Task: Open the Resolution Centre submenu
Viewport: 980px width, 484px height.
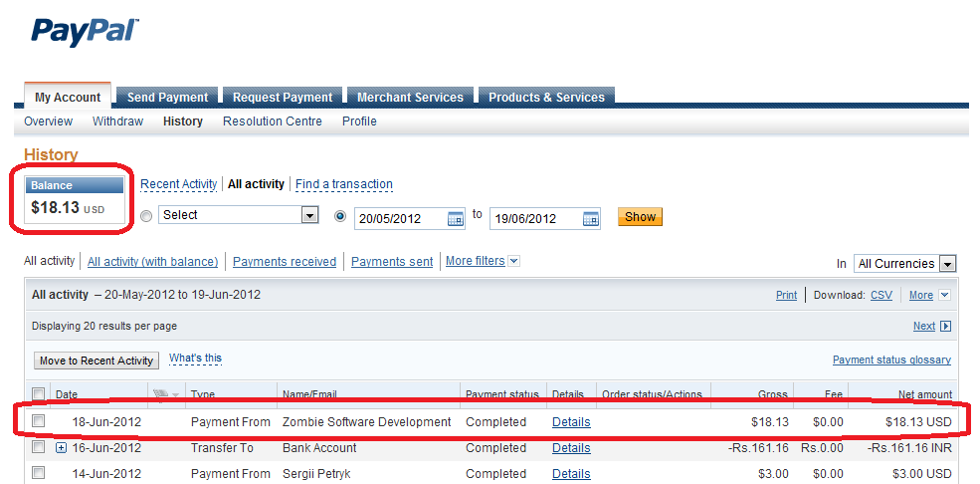Action: tap(273, 121)
